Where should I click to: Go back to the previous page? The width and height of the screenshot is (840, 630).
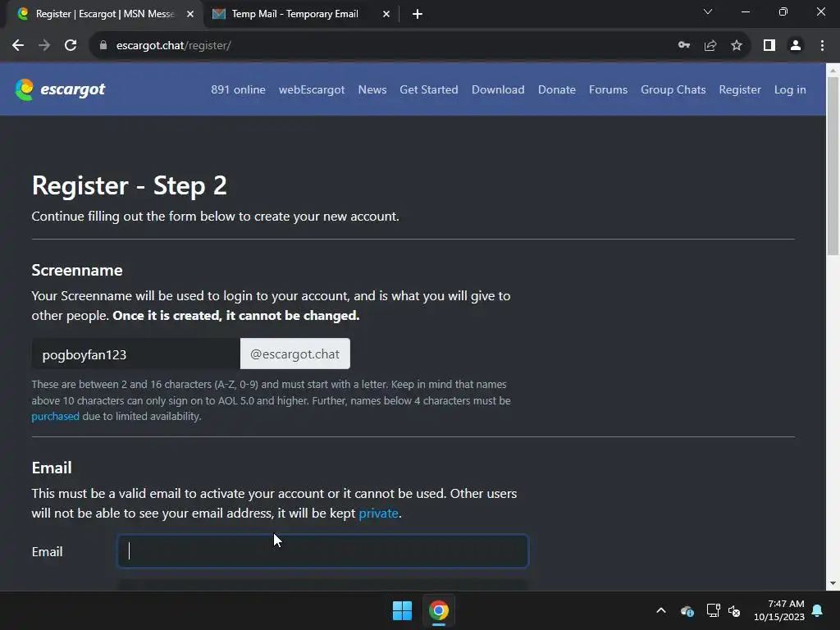click(18, 46)
